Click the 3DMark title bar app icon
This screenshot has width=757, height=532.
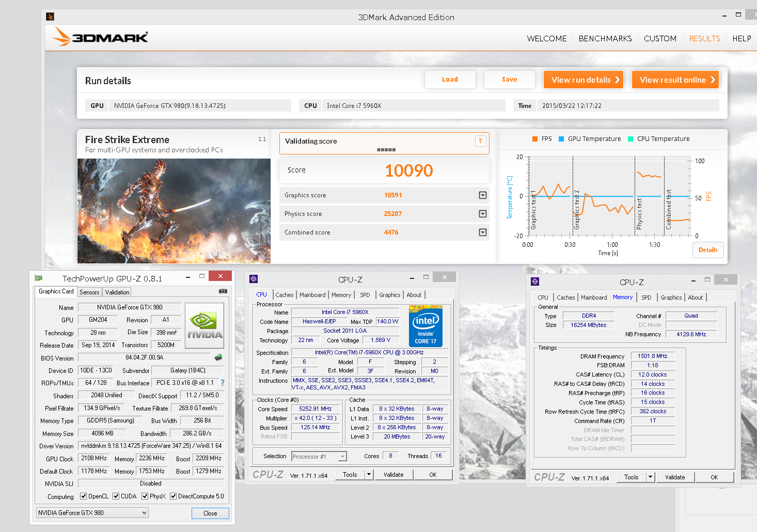[x=50, y=17]
